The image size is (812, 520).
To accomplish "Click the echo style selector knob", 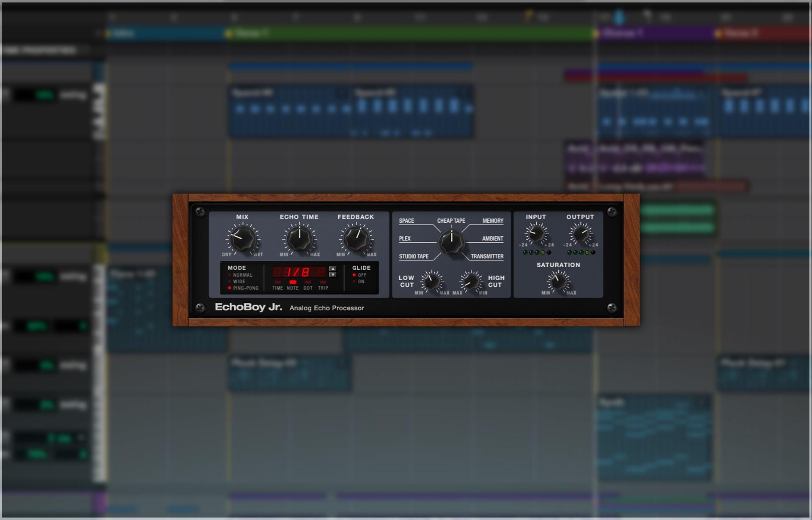I will click(x=451, y=242).
